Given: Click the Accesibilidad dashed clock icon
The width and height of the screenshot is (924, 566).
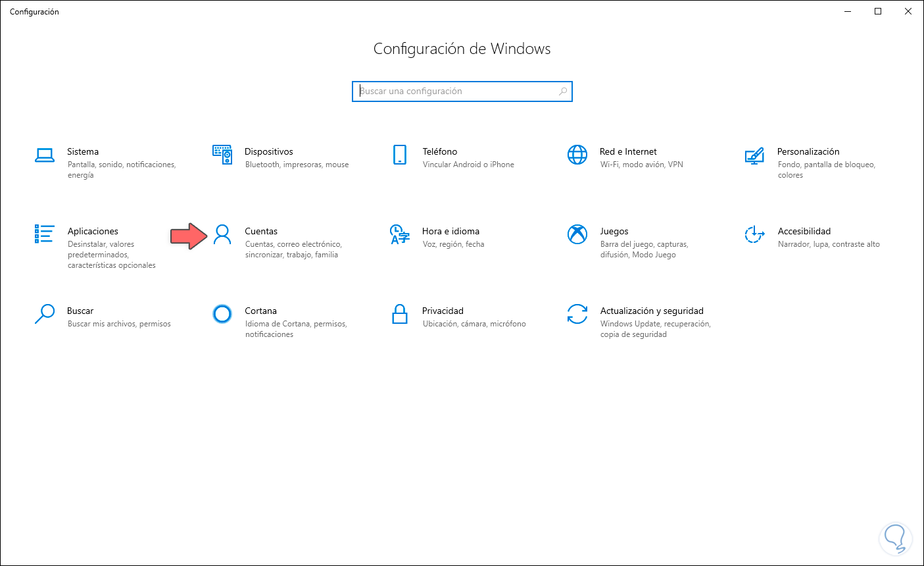Looking at the screenshot, I should coord(754,234).
